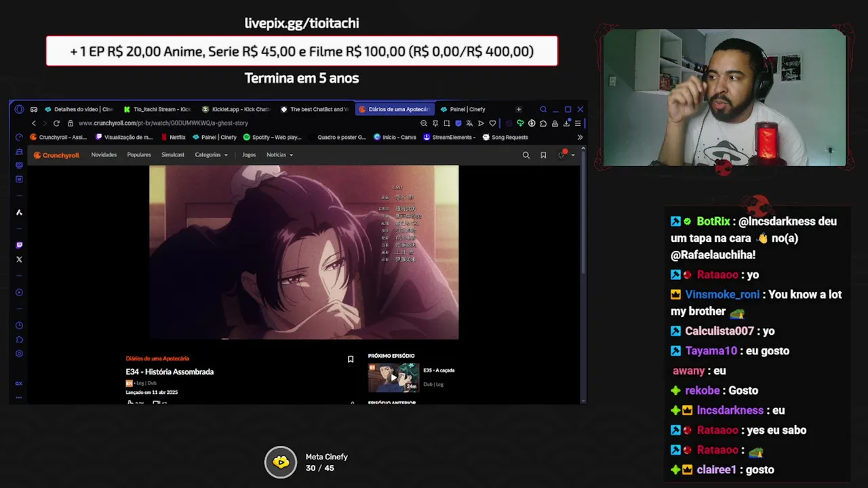Toggle watchlist bookmark beside episode title

(x=351, y=359)
